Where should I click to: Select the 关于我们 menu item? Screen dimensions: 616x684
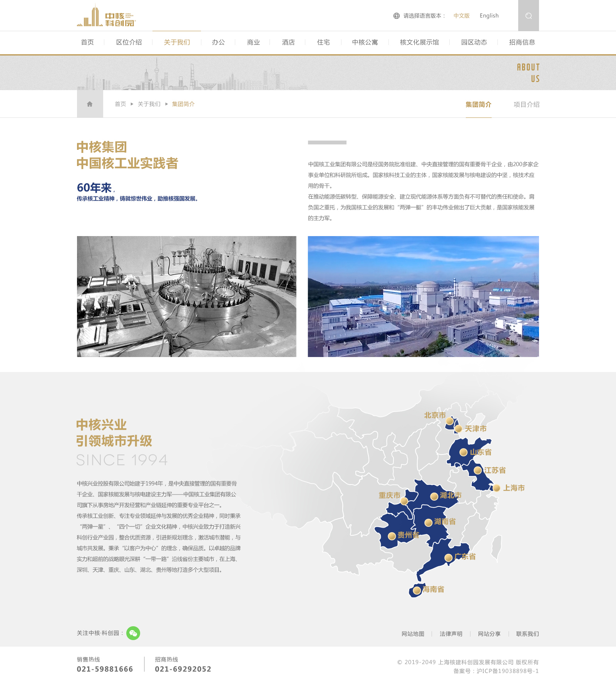(177, 42)
